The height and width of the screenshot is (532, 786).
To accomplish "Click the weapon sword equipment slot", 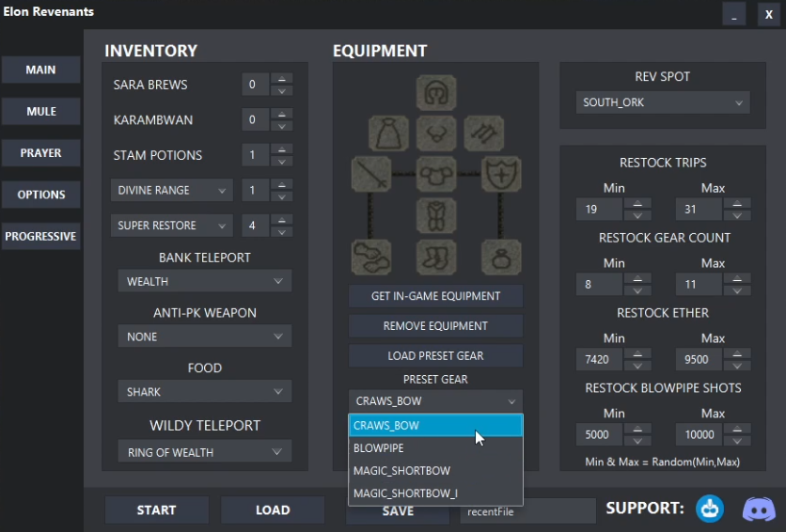I will pyautogui.click(x=370, y=175).
